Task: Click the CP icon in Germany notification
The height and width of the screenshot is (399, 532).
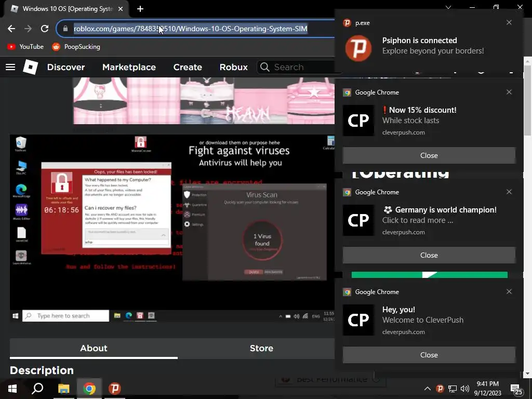Action: point(358,220)
